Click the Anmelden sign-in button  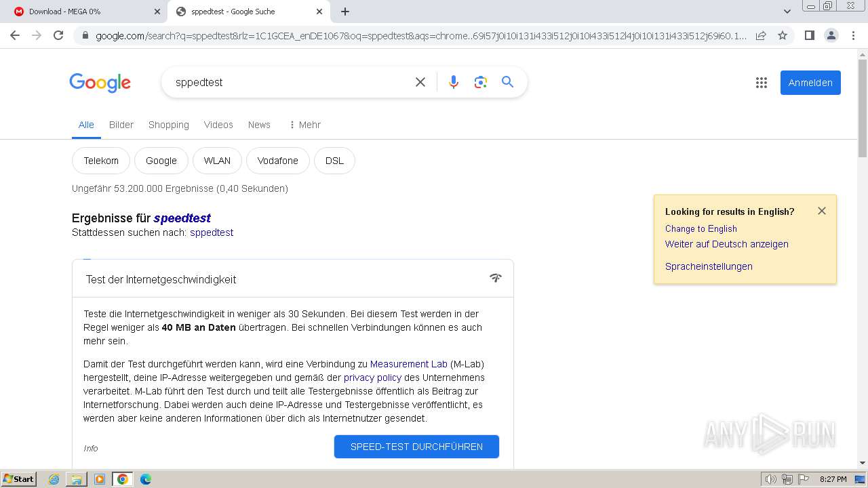tap(810, 83)
